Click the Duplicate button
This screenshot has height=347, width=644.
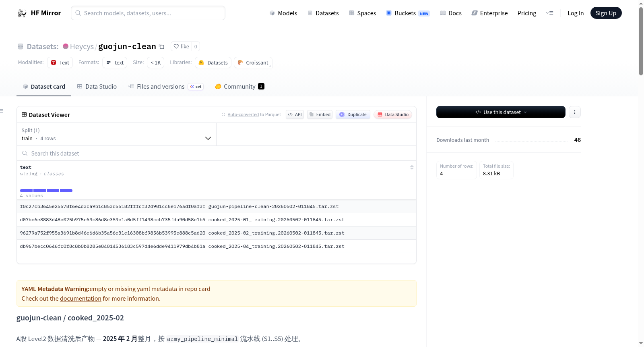tap(353, 114)
